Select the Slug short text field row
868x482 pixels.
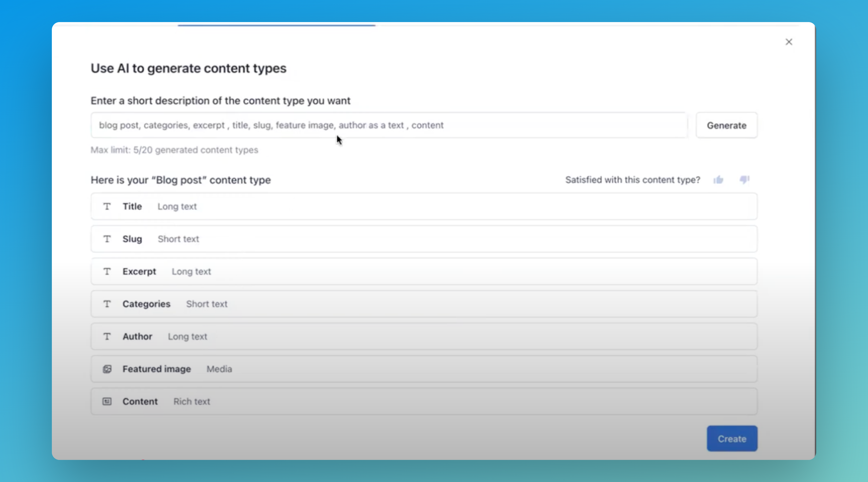[423, 239]
